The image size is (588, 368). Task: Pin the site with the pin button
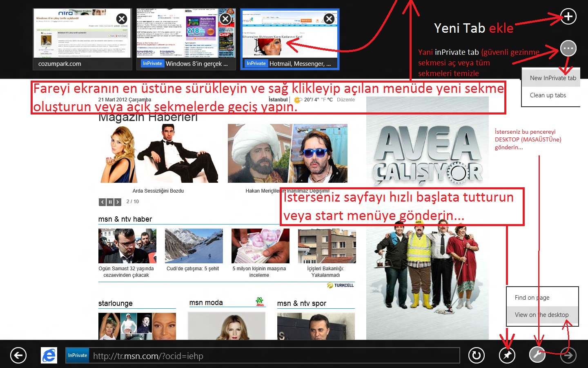507,355
